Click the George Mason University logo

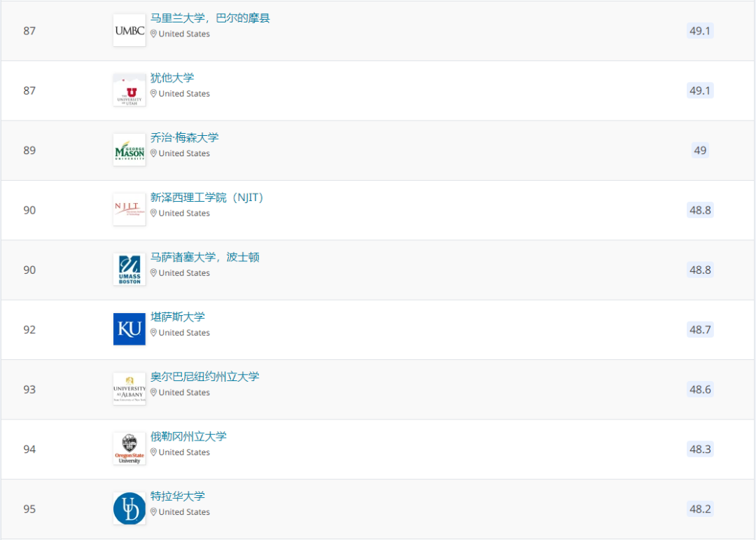point(129,150)
